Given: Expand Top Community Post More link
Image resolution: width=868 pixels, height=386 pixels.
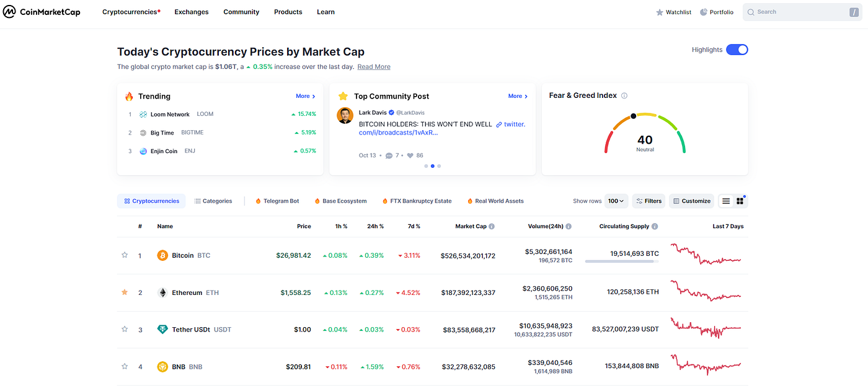Looking at the screenshot, I should [x=518, y=96].
